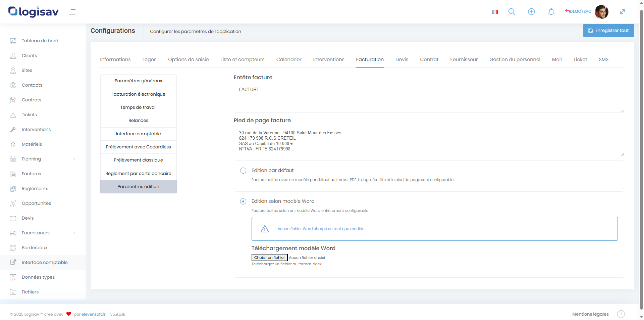Expand the Planning sidebar submenu
The height and width of the screenshot is (320, 644).
(x=74, y=159)
